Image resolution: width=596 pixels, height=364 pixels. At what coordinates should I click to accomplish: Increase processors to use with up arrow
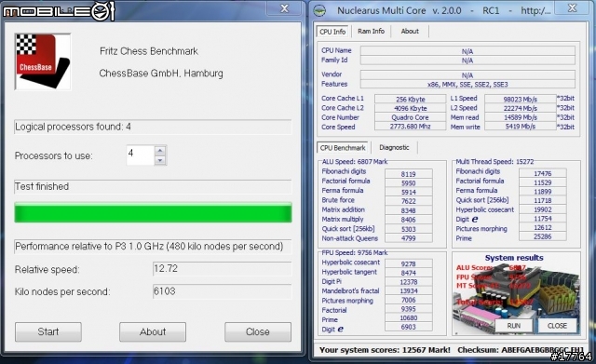point(160,151)
